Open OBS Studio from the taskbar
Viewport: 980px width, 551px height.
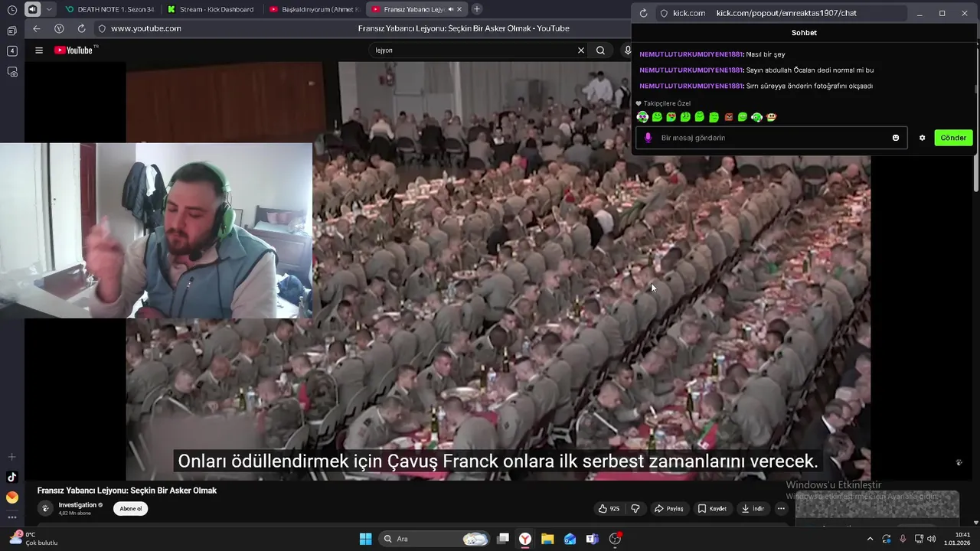[x=615, y=539]
